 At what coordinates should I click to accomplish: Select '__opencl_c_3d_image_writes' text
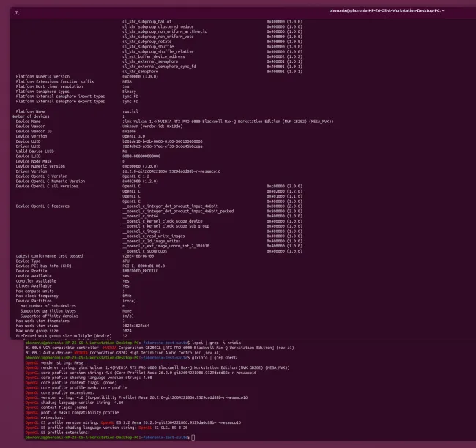[151, 241]
